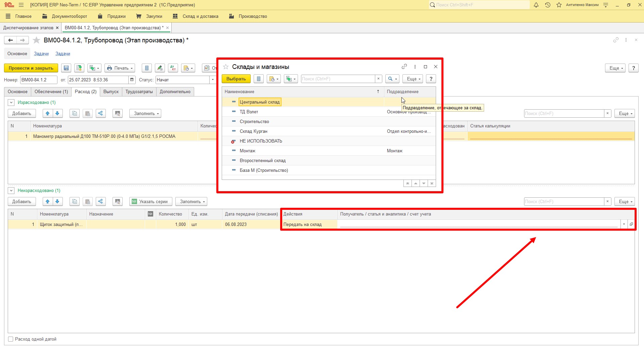Save the document with the floppy disk icon
The height and width of the screenshot is (349, 644).
coord(66,68)
